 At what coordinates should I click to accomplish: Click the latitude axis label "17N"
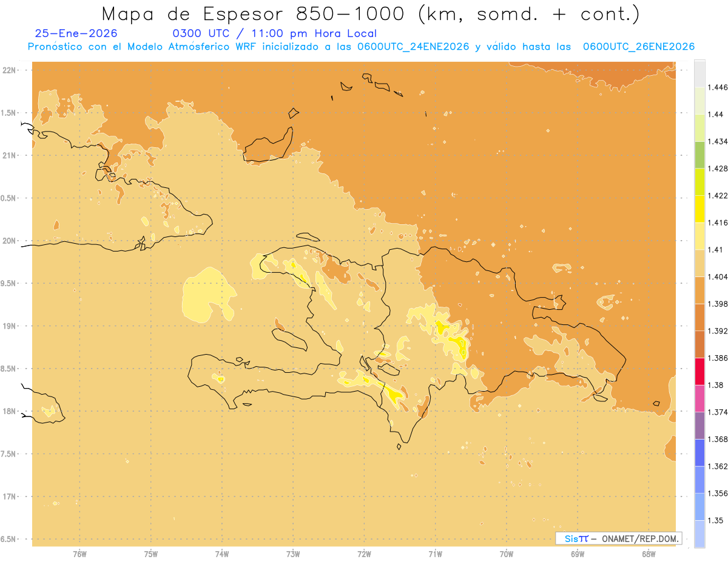[9, 497]
